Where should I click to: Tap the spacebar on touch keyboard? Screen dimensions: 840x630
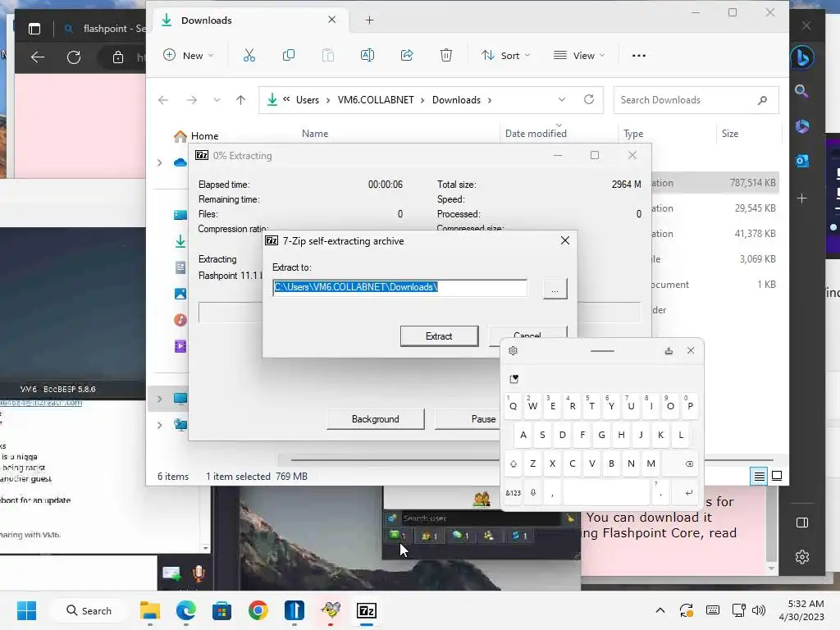[x=606, y=493]
